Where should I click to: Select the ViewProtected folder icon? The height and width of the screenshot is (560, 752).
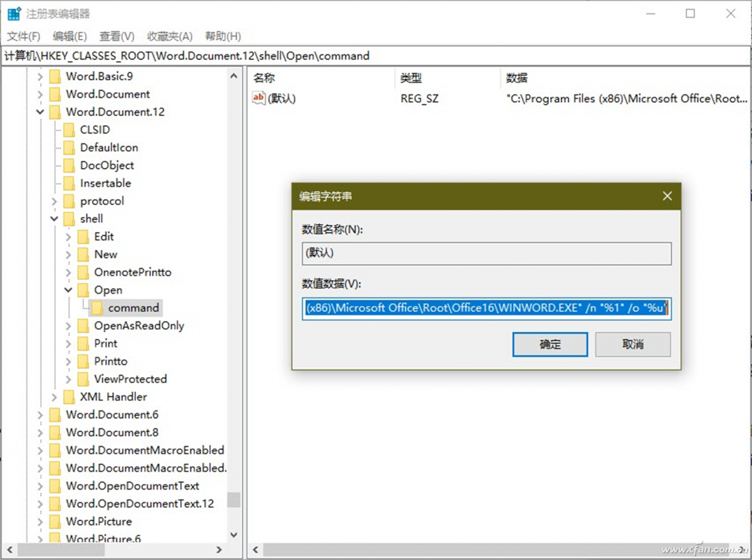83,379
